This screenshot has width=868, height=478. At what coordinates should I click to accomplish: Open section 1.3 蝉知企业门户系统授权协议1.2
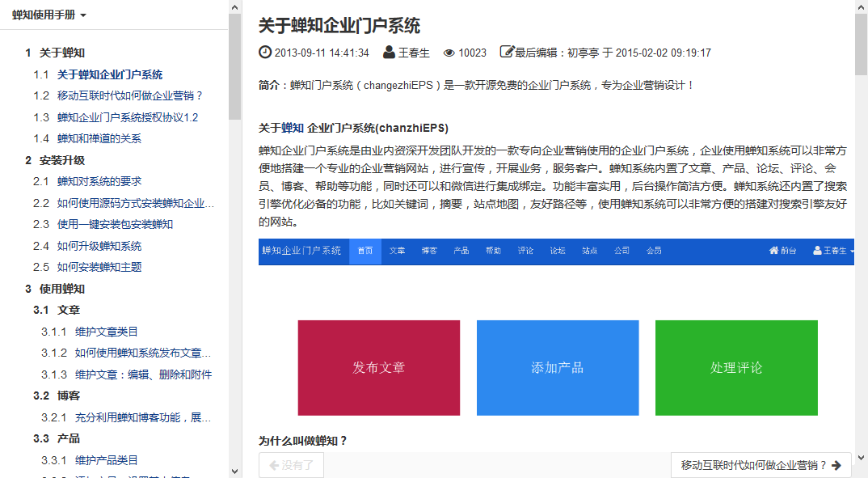tap(128, 117)
